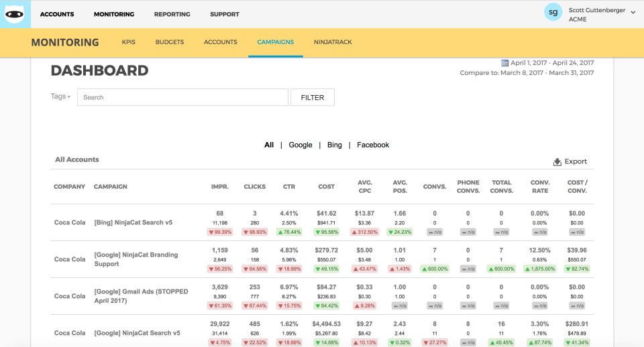Open the [Google] NinjaCat Branding Support campaign
Screen dimensions: 644x347
coord(136,259)
